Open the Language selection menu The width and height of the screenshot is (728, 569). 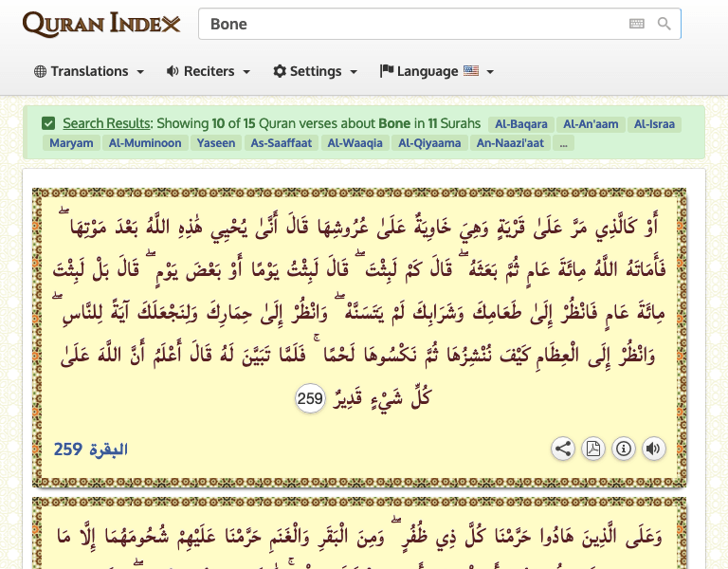pyautogui.click(x=436, y=71)
